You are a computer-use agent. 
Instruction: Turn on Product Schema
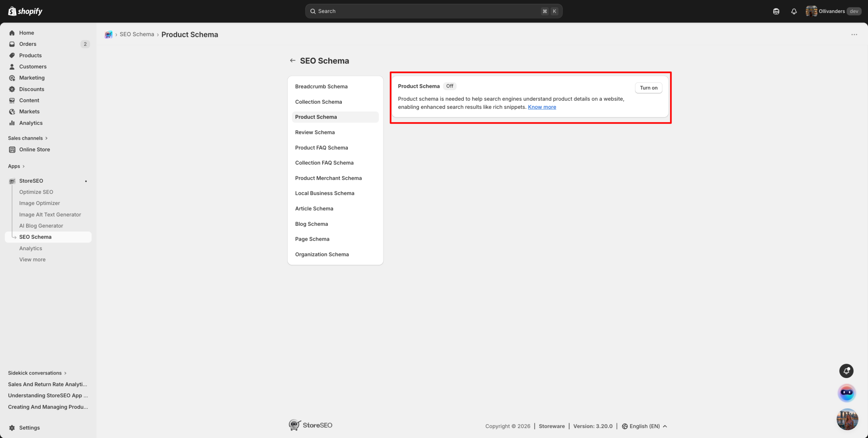pyautogui.click(x=648, y=88)
